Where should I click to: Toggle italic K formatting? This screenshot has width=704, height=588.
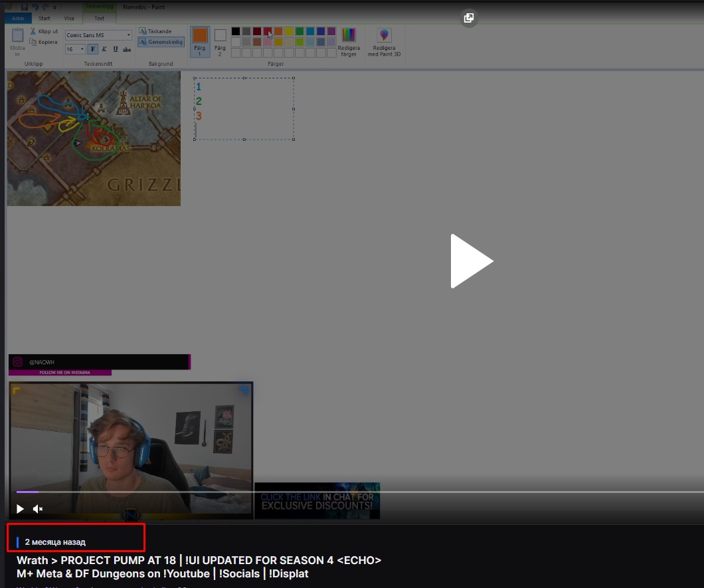(104, 49)
